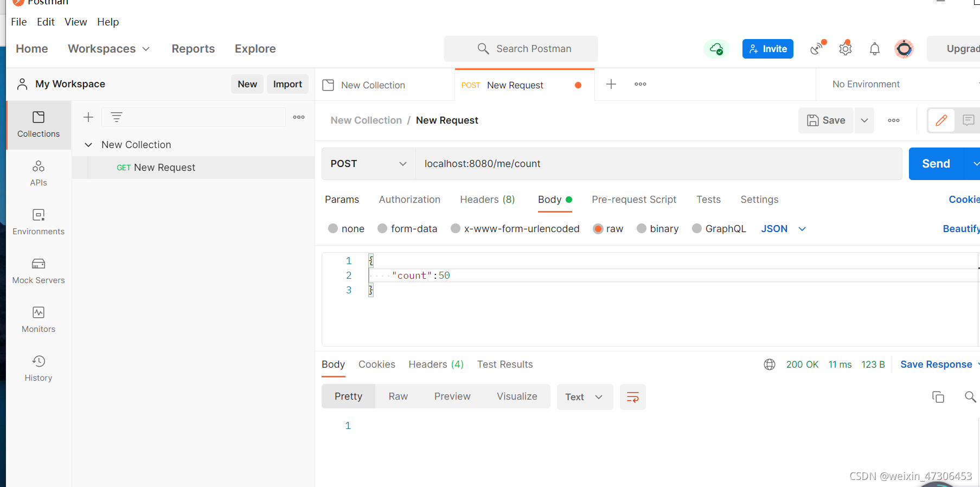Click the Invite button
The image size is (980, 487).
pyautogui.click(x=768, y=49)
